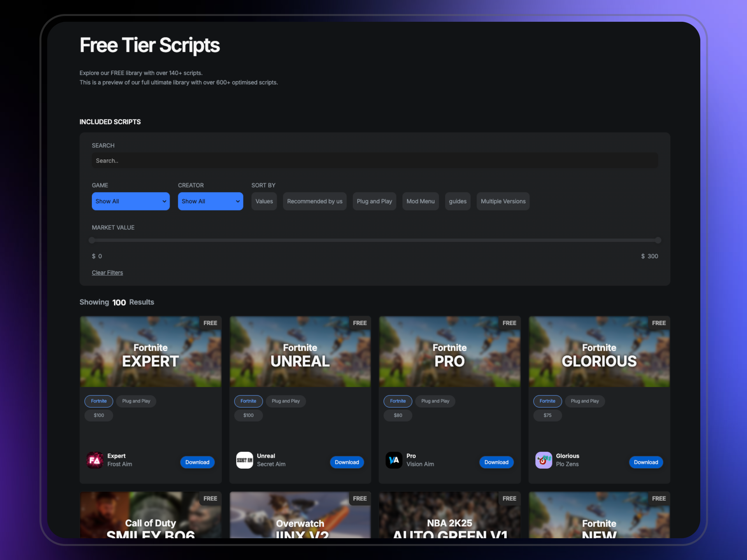Click the Secret Aim creator logo
747x560 pixels.
tap(244, 460)
